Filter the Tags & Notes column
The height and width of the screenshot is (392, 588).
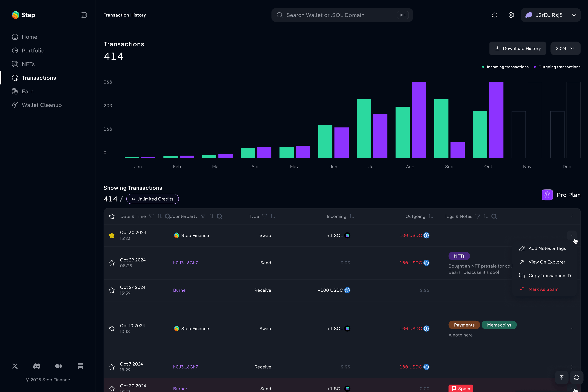478,216
